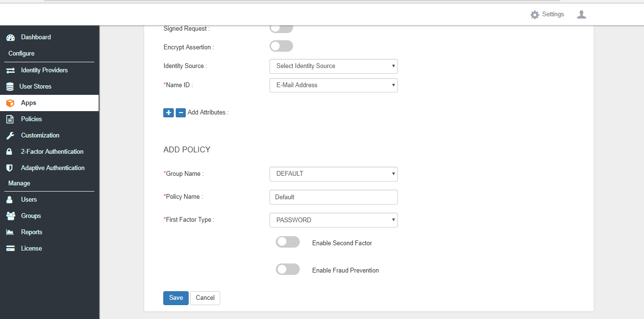
Task: Open the user profile icon in the header
Action: click(581, 14)
